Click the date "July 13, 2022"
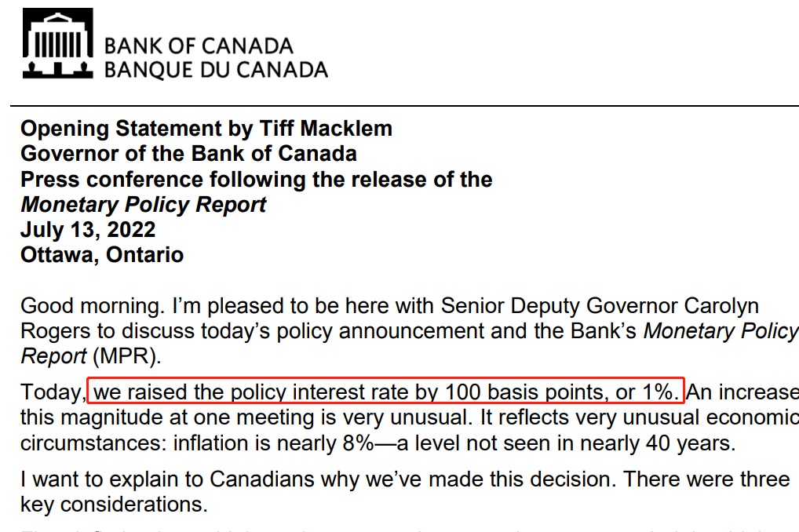This screenshot has height=532, width=799. tap(88, 230)
